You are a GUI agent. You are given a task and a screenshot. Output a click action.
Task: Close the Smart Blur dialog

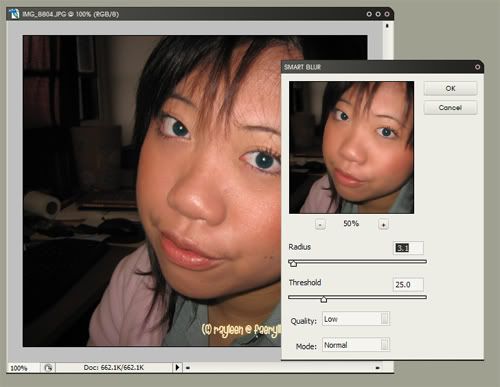(x=477, y=67)
